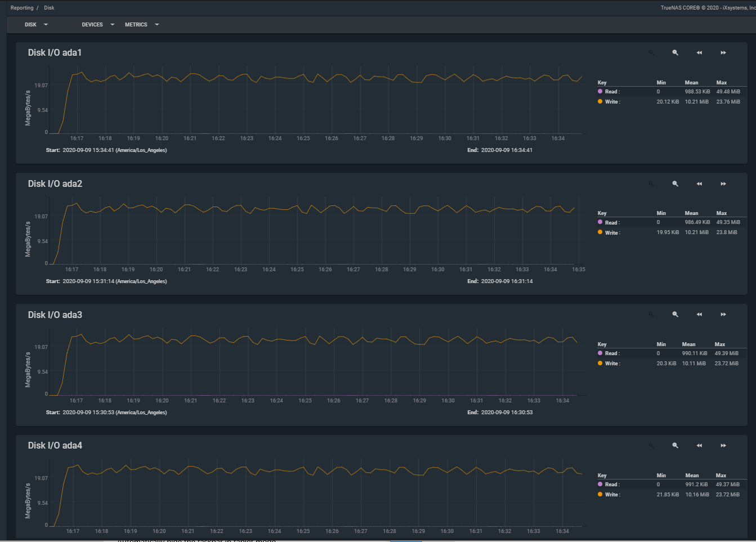Click ada2 Read max value 49.35 MiB
The width and height of the screenshot is (756, 542).
pos(728,222)
